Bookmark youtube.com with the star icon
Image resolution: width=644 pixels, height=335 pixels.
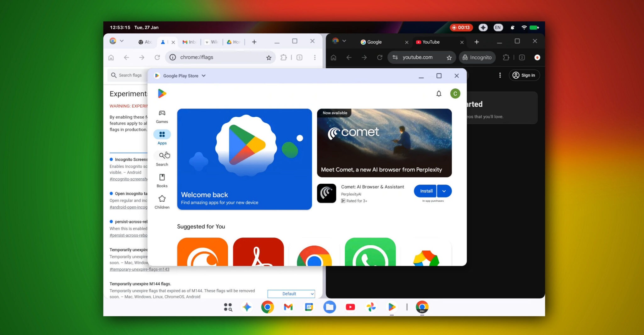pyautogui.click(x=449, y=58)
